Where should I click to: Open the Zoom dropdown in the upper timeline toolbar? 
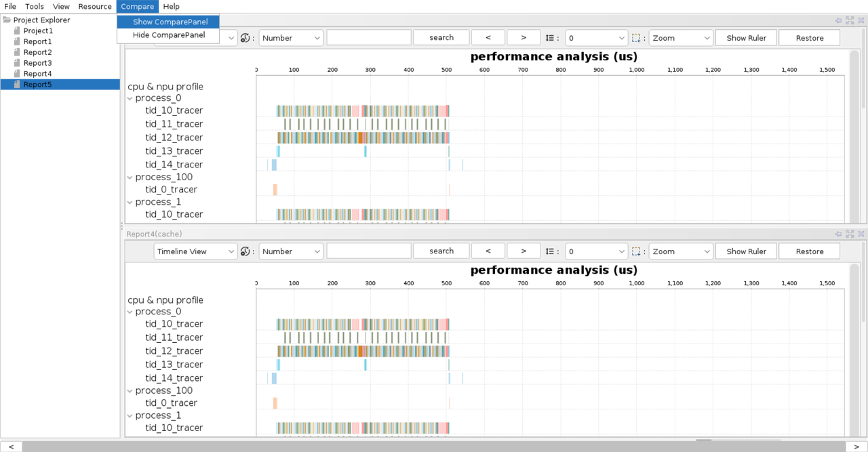[680, 38]
